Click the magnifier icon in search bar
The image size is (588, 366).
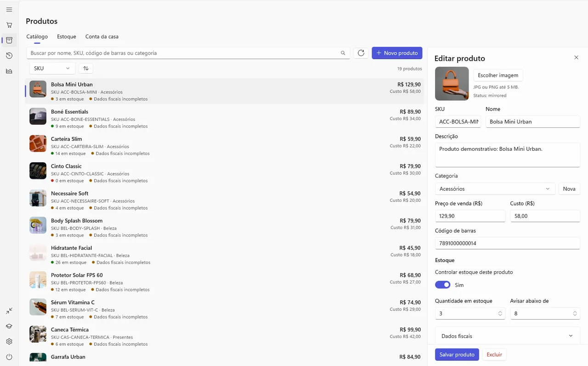tap(343, 53)
